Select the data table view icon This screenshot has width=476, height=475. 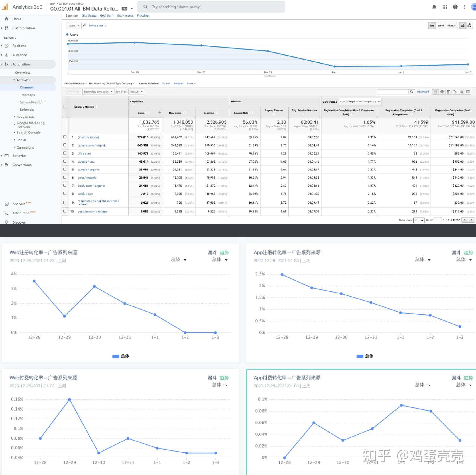435,92
